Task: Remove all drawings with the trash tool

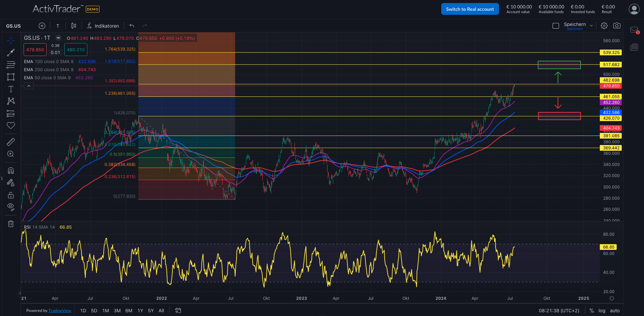Action: click(11, 224)
